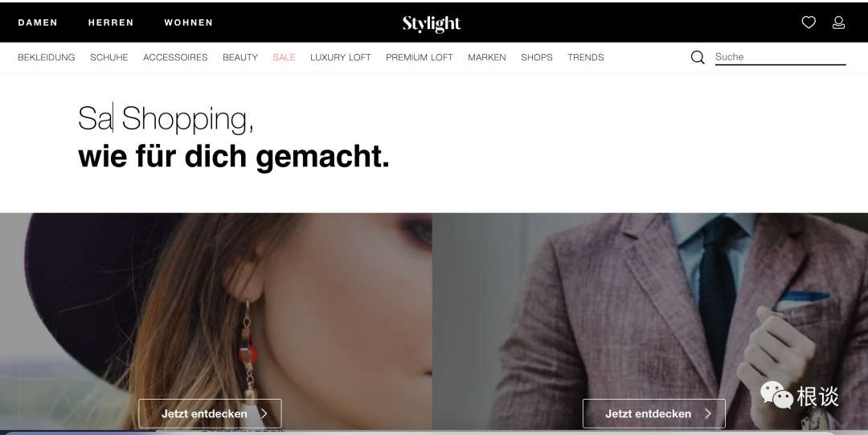Select the DAMEN tab
The height and width of the screenshot is (435, 868).
point(38,23)
